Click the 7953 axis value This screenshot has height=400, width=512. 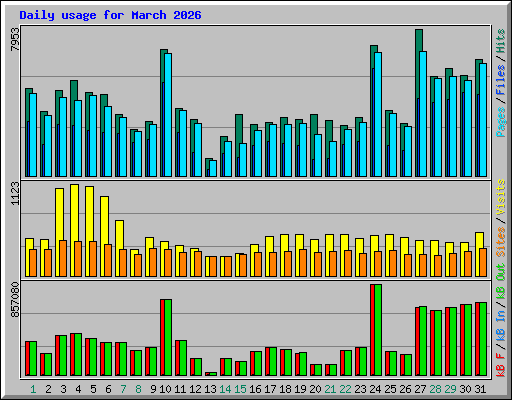pos(15,39)
